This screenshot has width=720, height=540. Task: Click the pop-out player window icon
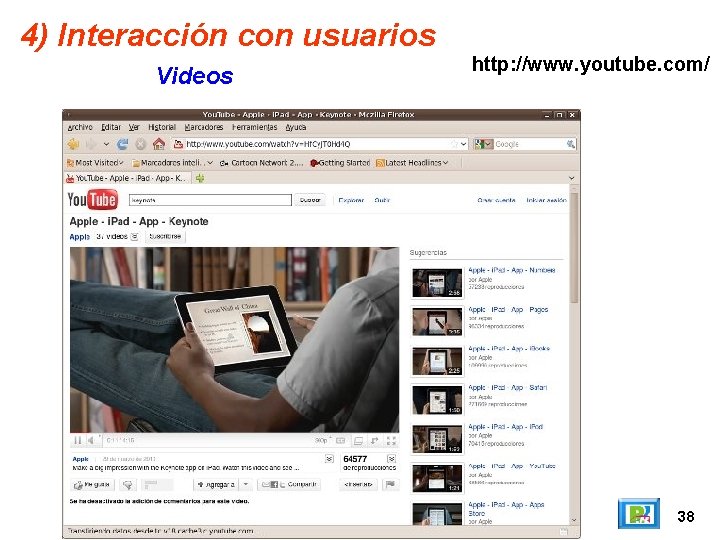(x=358, y=441)
